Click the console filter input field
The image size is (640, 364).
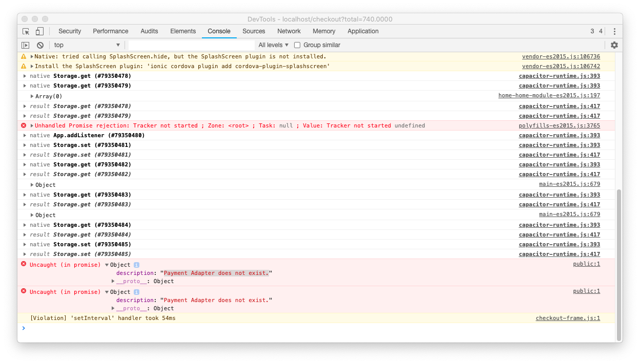[191, 45]
